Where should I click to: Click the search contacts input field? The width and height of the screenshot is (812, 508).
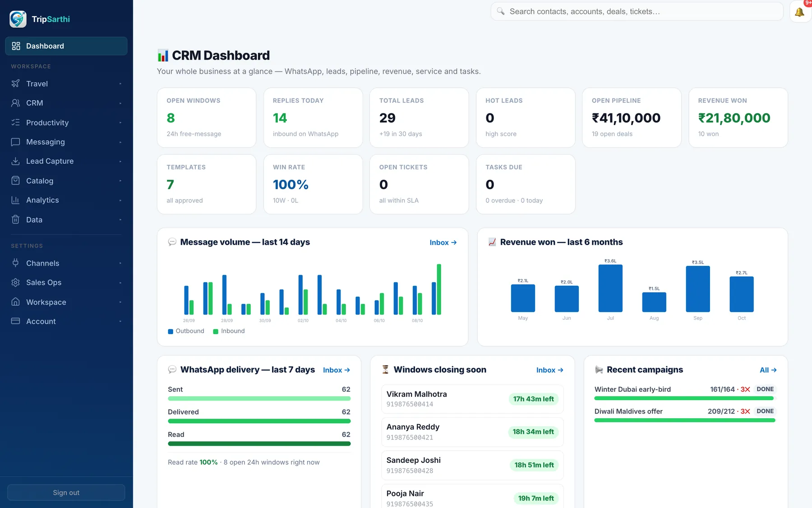point(637,11)
